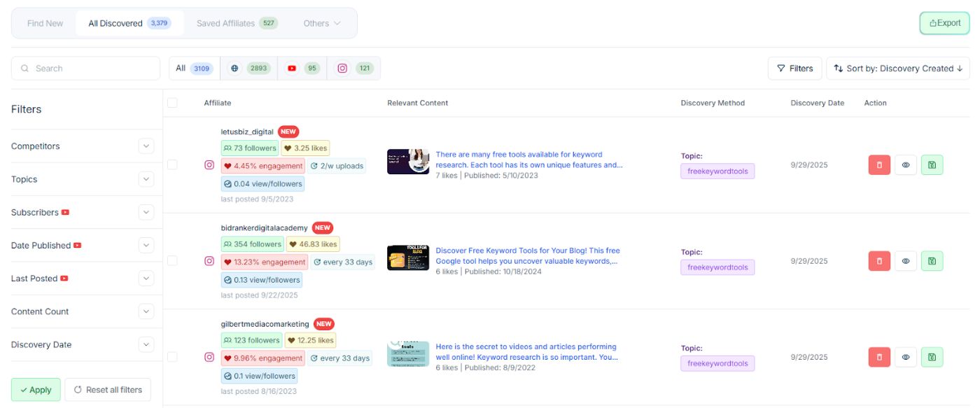
Task: Check the box for bidrankerdigitalacademy row
Action: pyautogui.click(x=172, y=261)
